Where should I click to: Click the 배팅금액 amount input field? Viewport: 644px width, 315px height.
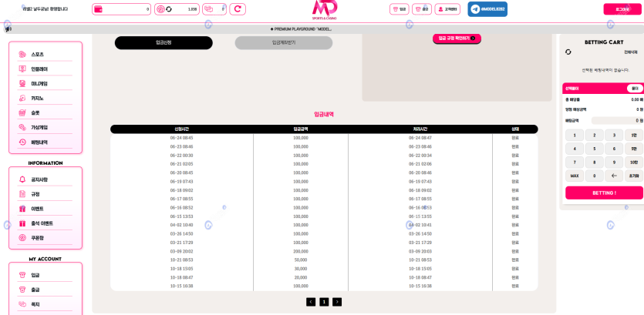pos(615,121)
